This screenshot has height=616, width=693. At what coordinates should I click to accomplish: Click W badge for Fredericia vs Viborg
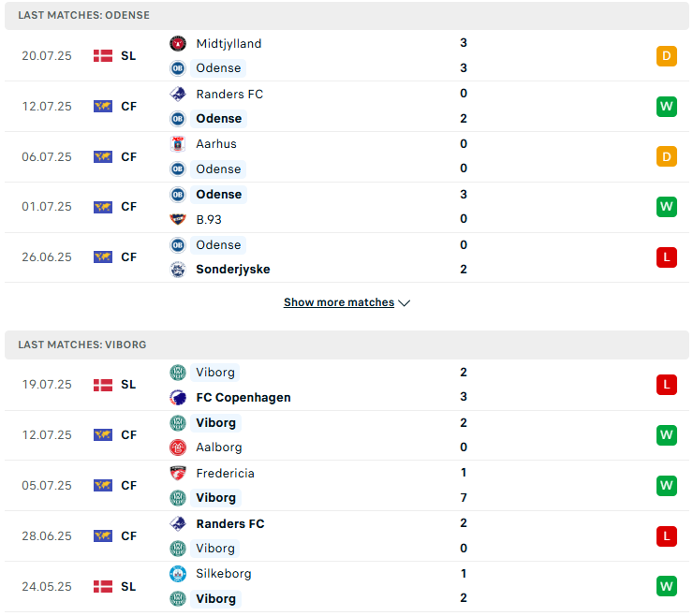667,486
